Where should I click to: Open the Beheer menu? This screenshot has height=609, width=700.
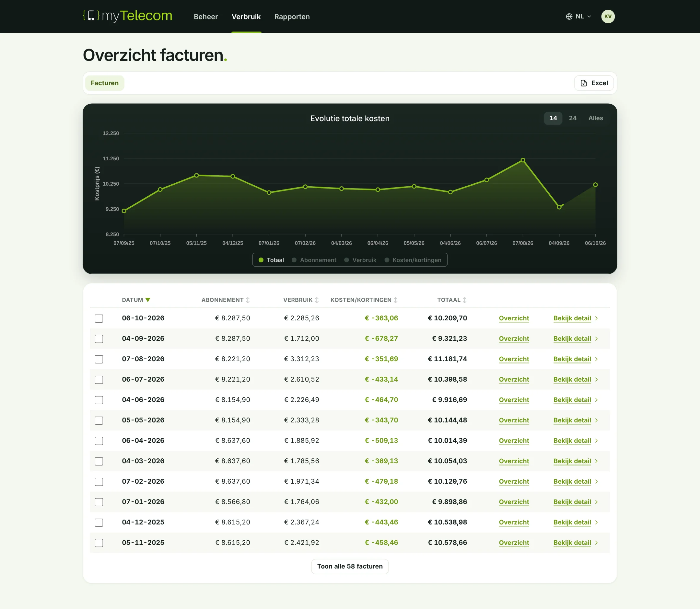(206, 17)
